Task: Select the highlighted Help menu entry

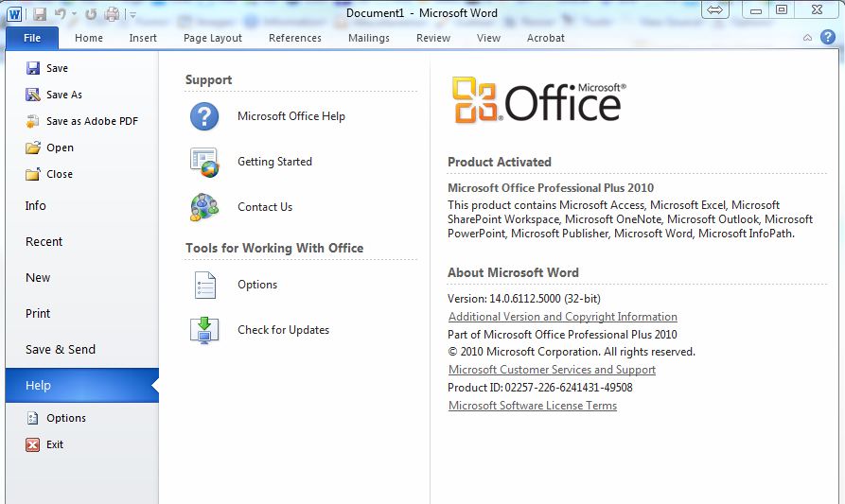Action: [82, 386]
